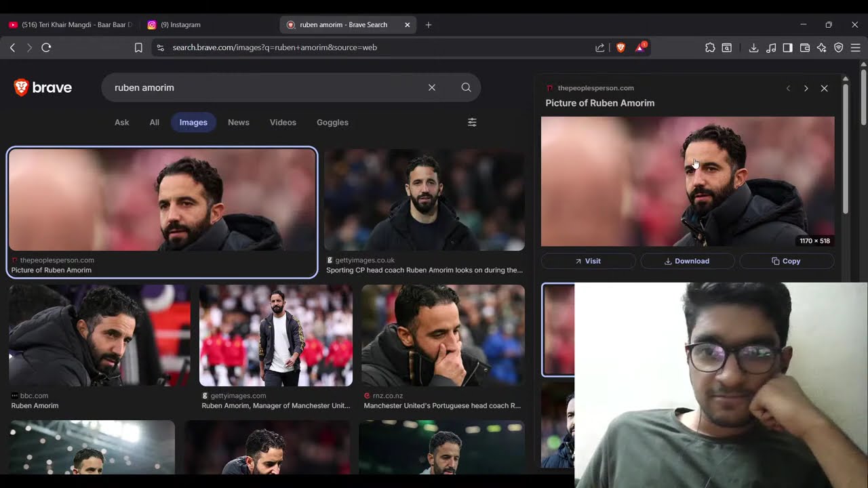Open rnz.co.nz Portuguese head coach image
Viewport: 868px width, 488px height.
click(443, 335)
